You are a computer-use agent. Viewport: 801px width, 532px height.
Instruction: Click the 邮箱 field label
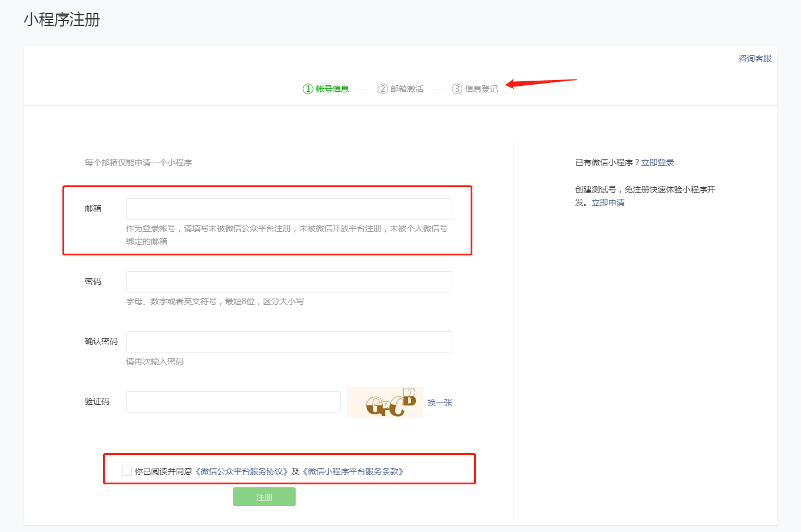pos(93,208)
